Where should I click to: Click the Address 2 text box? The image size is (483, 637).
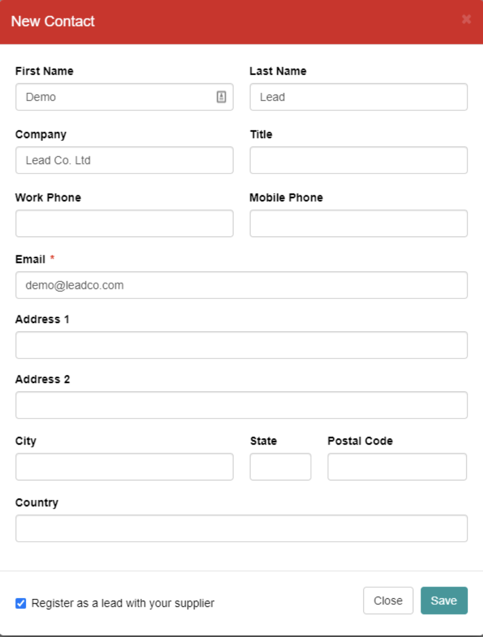coord(241,405)
